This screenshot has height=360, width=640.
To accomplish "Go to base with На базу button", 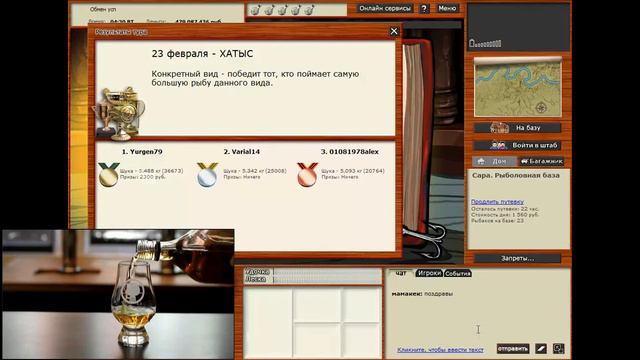I will click(517, 128).
